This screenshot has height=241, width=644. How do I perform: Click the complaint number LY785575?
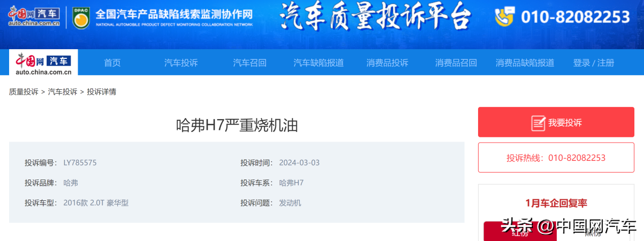point(80,163)
